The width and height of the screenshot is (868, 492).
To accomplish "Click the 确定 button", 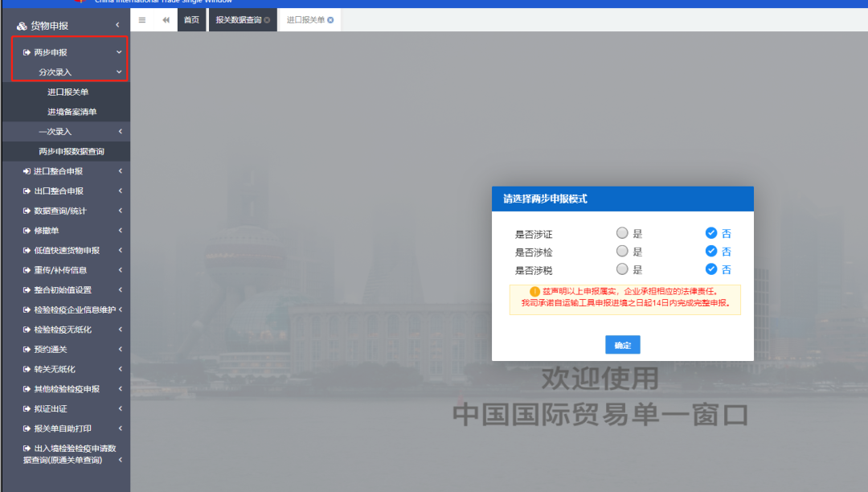I will point(623,345).
